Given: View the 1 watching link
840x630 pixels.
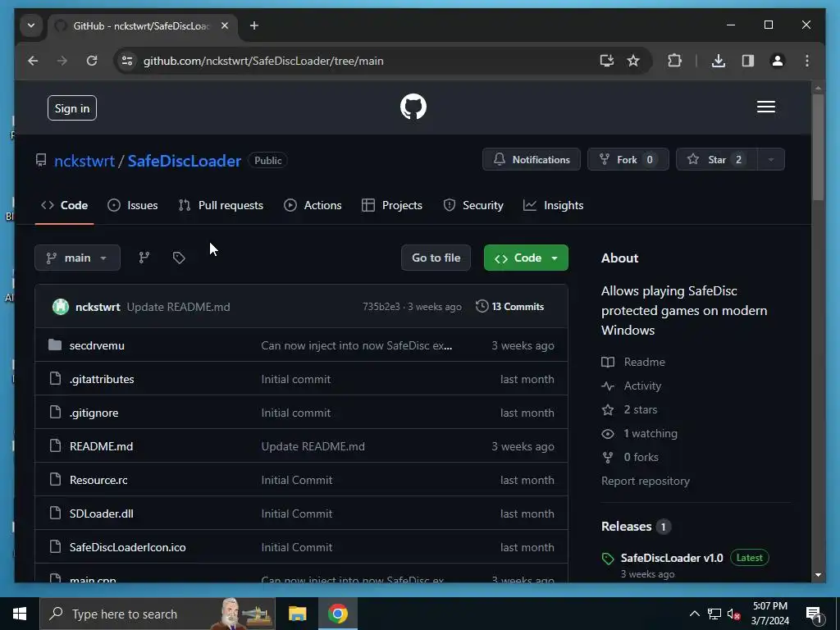Looking at the screenshot, I should pyautogui.click(x=640, y=433).
